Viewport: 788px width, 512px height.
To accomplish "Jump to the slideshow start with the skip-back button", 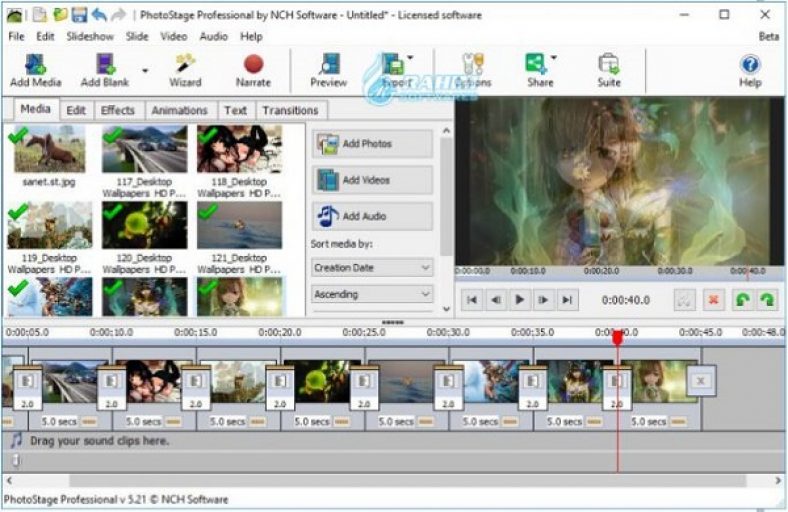I will [471, 300].
